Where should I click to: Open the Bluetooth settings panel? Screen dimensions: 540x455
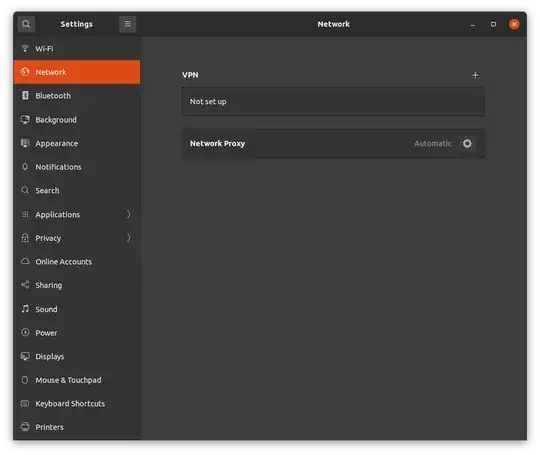(77, 95)
